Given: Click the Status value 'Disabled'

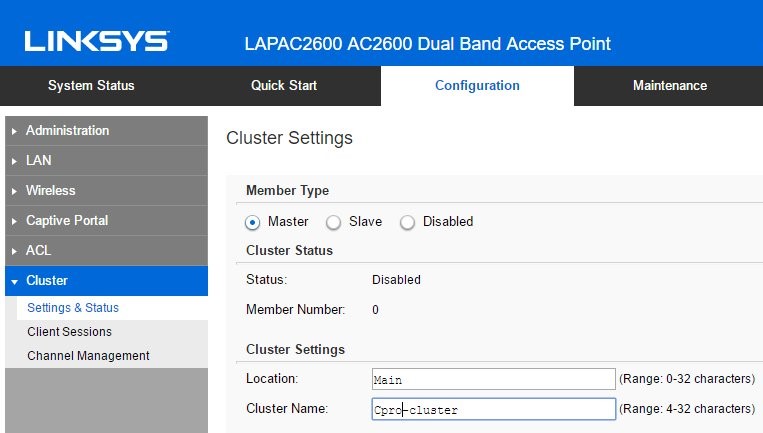Looking at the screenshot, I should (x=396, y=280).
